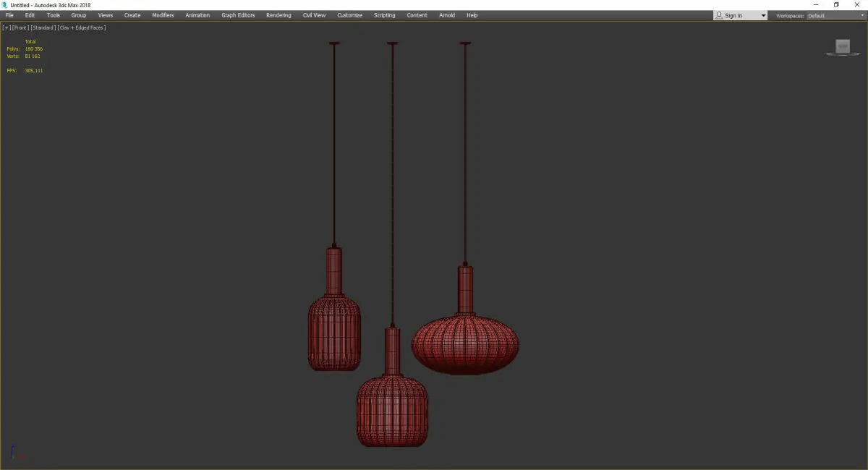Click the [Front] viewport view label
Screen dimensions: 868x470
(x=20, y=27)
